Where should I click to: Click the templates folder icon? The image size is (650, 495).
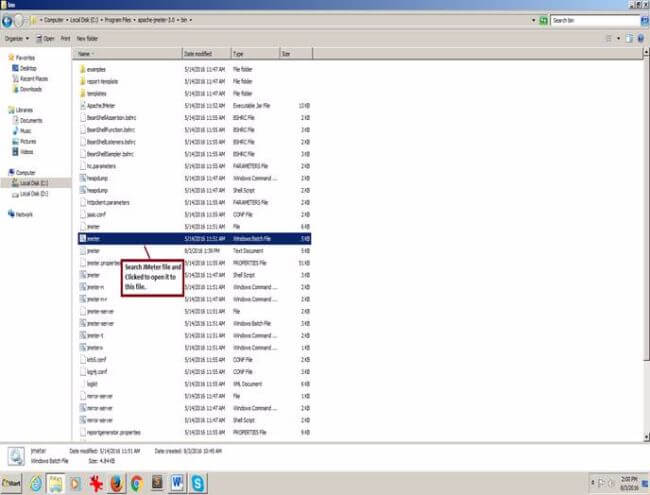click(x=82, y=93)
